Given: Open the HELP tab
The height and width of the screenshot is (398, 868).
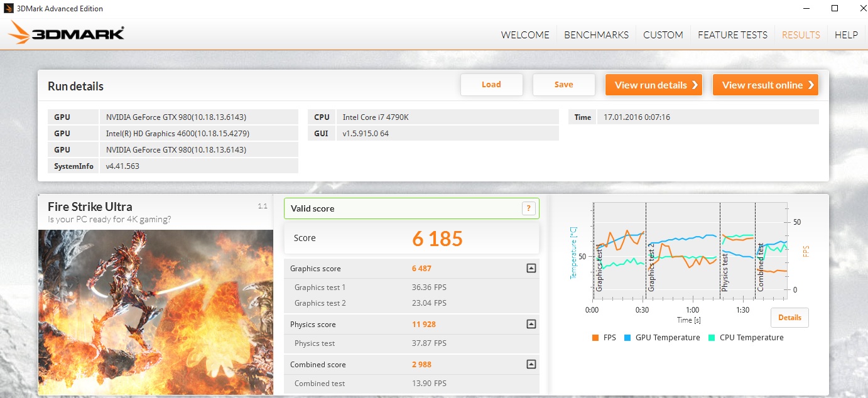Looking at the screenshot, I should [x=846, y=35].
